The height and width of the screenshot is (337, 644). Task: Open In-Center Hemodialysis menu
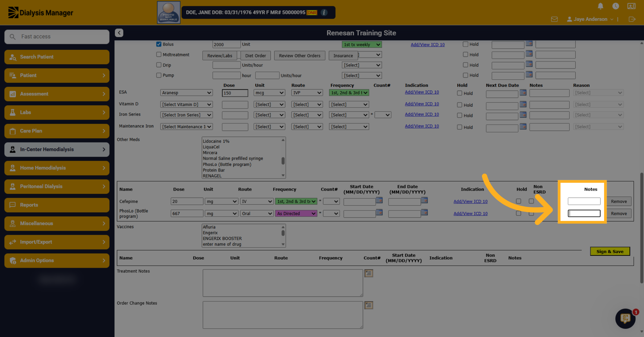(57, 149)
